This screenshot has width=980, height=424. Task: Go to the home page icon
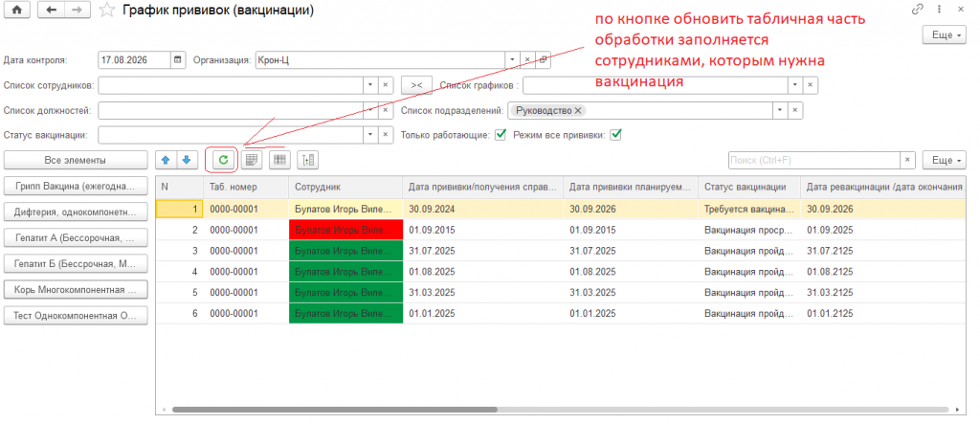pos(17,10)
